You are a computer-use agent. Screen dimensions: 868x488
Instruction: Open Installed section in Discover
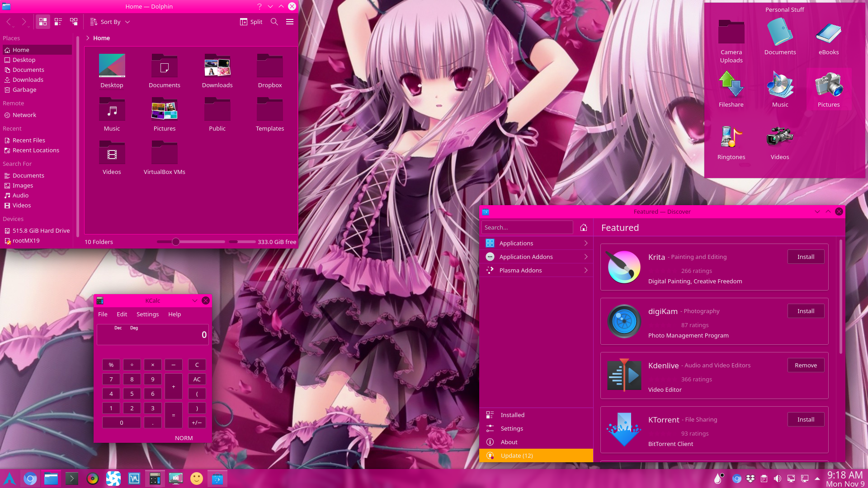click(537, 415)
